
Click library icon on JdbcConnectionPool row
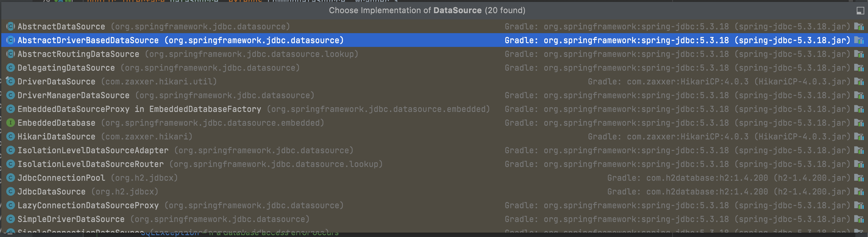pyautogui.click(x=859, y=178)
